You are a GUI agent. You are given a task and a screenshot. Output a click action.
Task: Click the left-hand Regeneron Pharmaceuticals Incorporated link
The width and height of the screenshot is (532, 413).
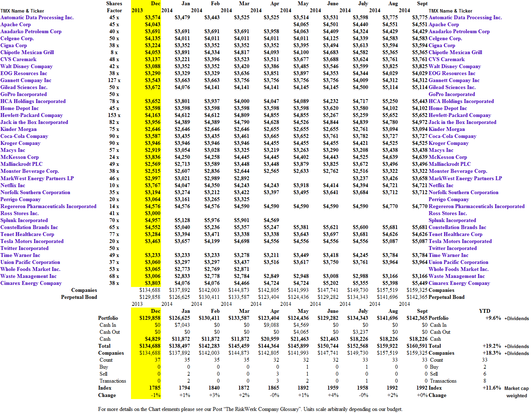coord(48,206)
